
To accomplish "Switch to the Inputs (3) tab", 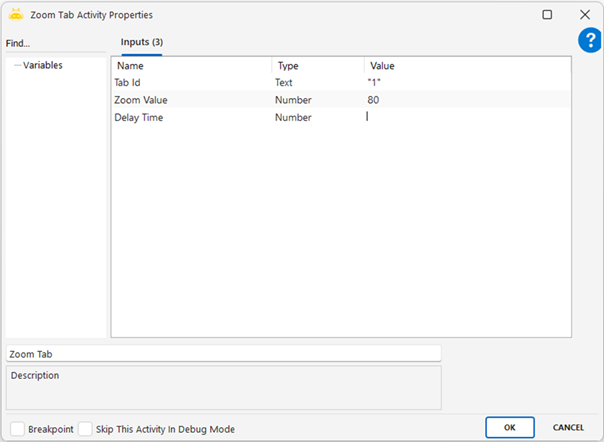I will 141,42.
